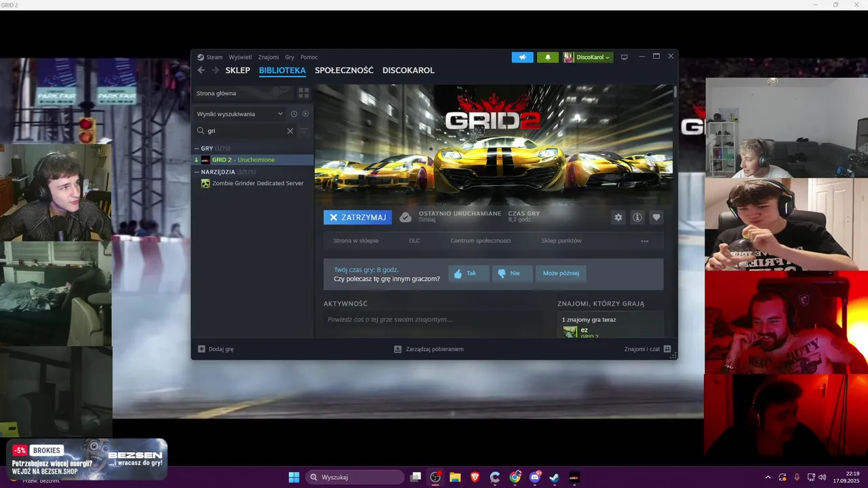
Task: Recommend the game with Tak
Action: tap(469, 273)
